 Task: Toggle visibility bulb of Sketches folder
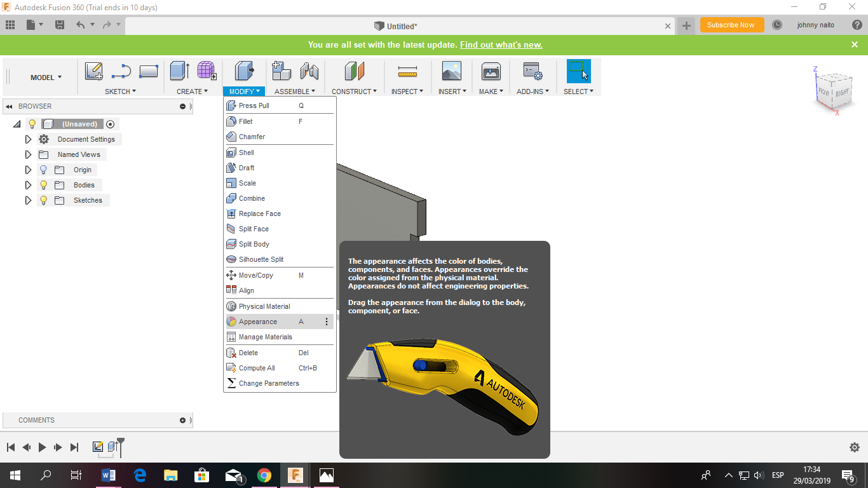43,200
